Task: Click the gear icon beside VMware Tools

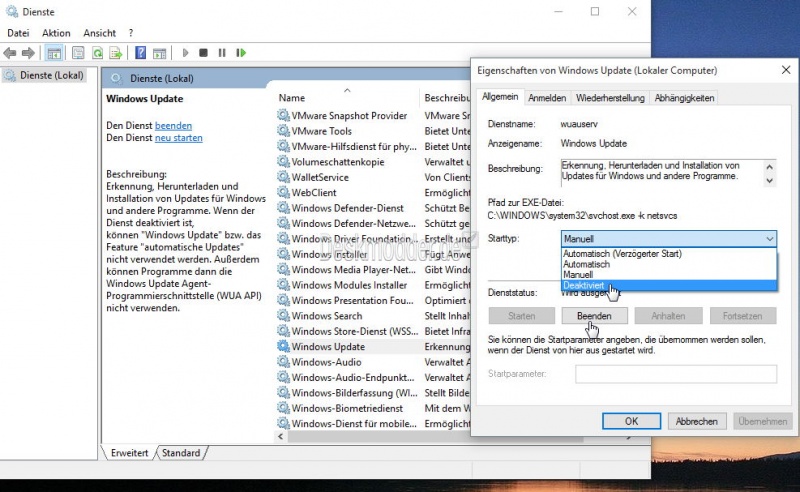Action: point(283,131)
